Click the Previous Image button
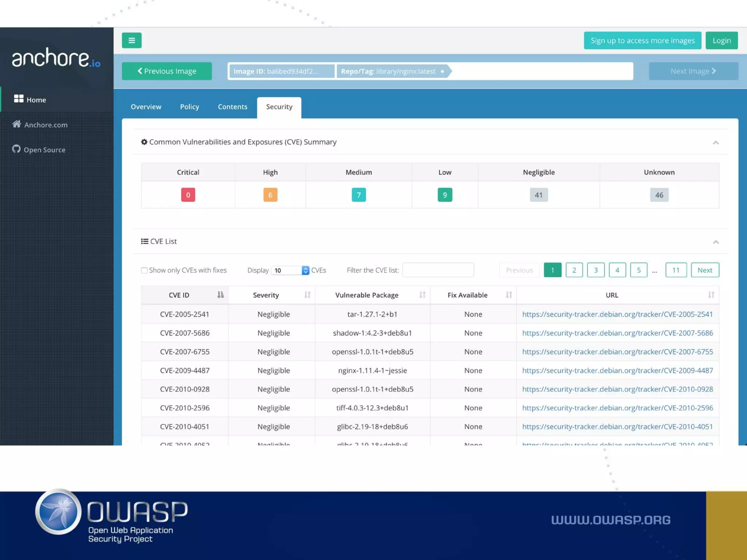 tap(167, 71)
